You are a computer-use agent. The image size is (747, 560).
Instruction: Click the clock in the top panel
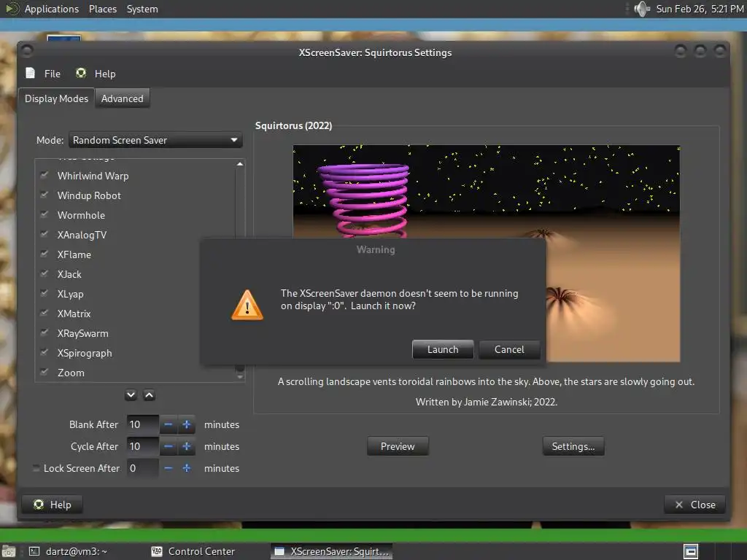pyautogui.click(x=700, y=9)
